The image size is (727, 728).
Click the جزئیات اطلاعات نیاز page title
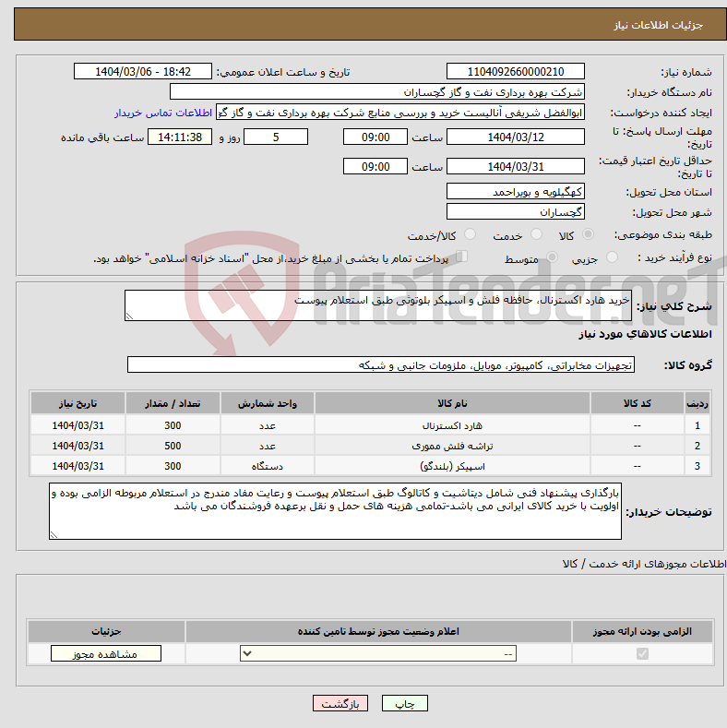[x=659, y=25]
